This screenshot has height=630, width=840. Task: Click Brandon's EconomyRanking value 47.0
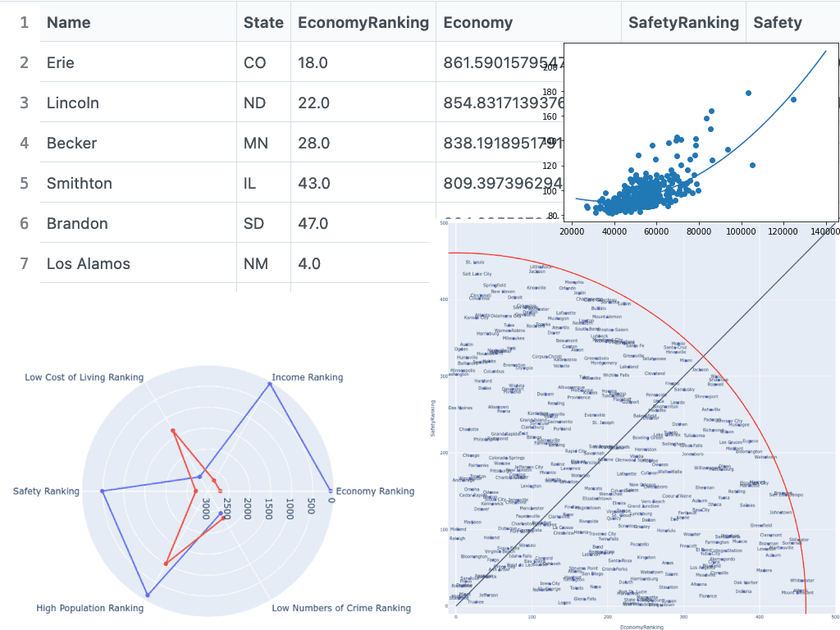point(313,223)
